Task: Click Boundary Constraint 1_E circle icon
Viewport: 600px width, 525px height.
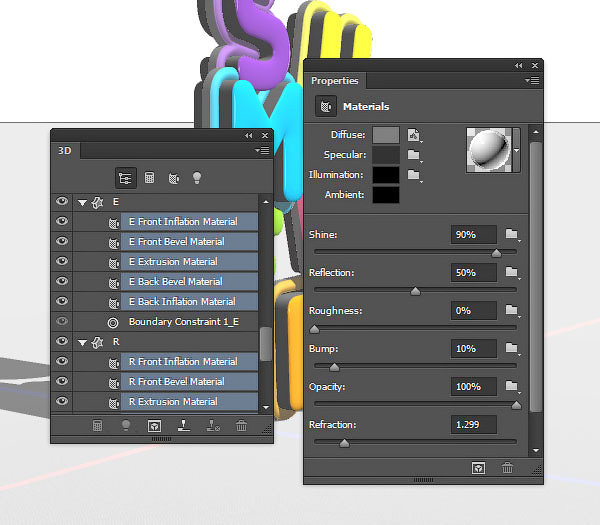Action: [x=113, y=323]
